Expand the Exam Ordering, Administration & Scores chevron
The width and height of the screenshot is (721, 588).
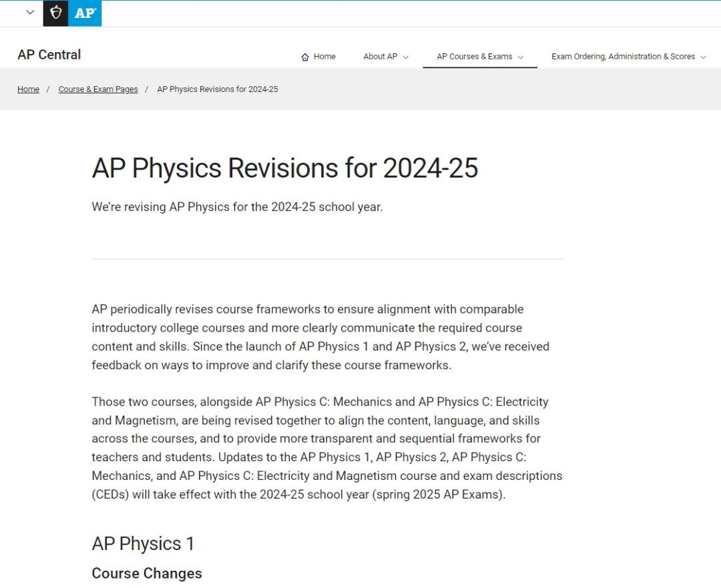[x=703, y=57]
